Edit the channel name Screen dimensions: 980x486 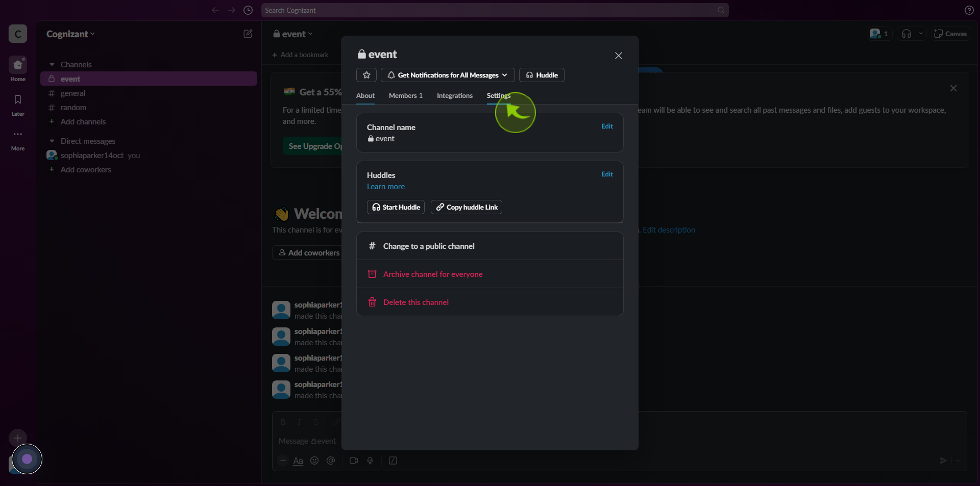(607, 126)
